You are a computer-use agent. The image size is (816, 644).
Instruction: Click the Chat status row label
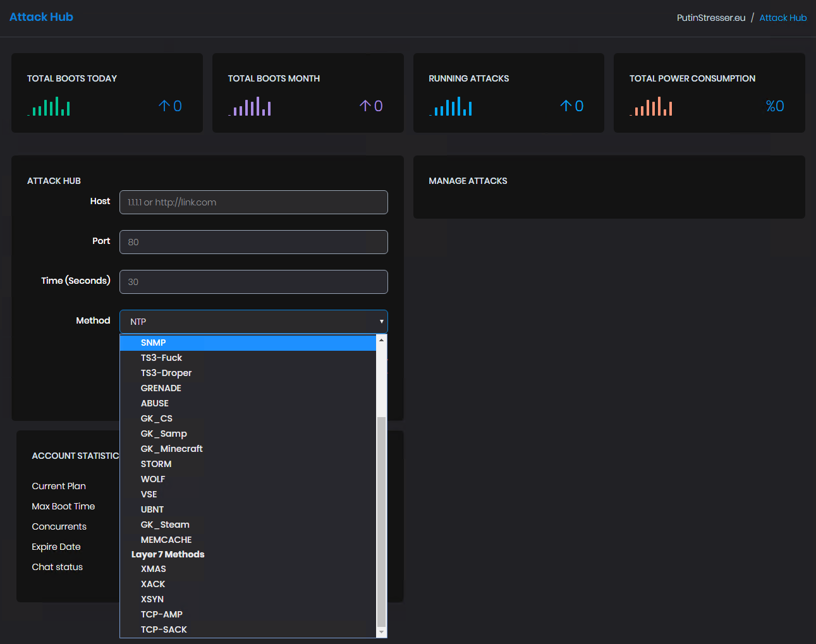(x=58, y=567)
